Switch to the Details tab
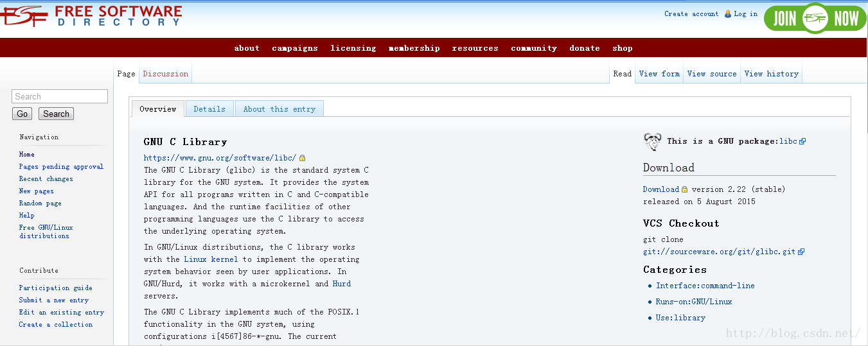868x346 pixels. click(x=209, y=109)
